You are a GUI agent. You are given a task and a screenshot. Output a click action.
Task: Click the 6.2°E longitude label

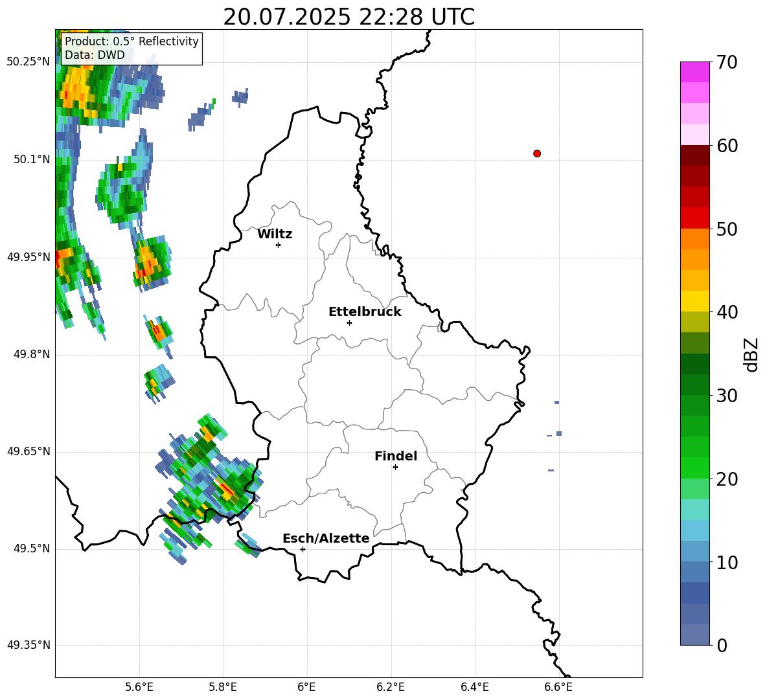pyautogui.click(x=391, y=687)
